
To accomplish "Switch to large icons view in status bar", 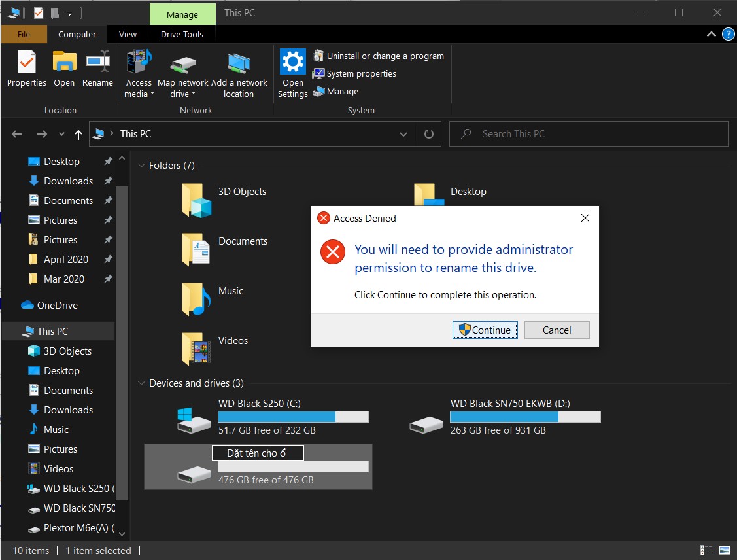I will [725, 550].
